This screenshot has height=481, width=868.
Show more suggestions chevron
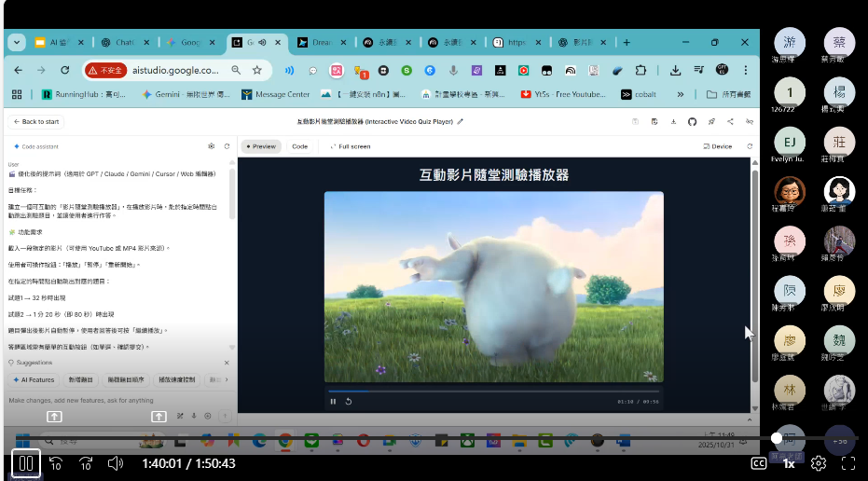[x=227, y=380]
